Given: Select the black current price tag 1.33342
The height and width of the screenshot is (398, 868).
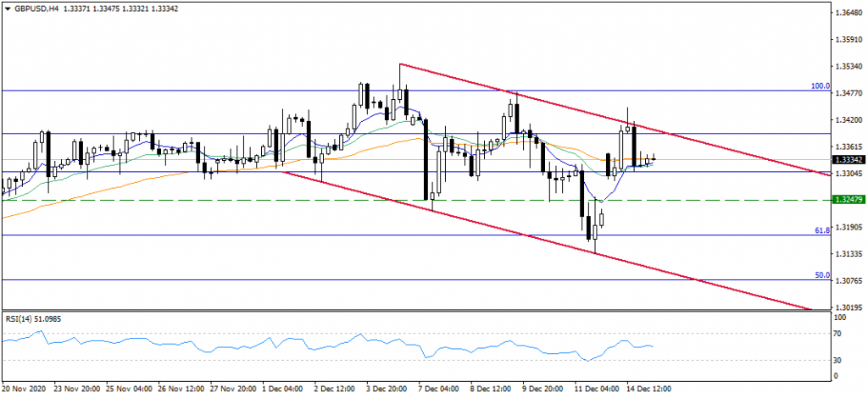Looking at the screenshot, I should [849, 159].
